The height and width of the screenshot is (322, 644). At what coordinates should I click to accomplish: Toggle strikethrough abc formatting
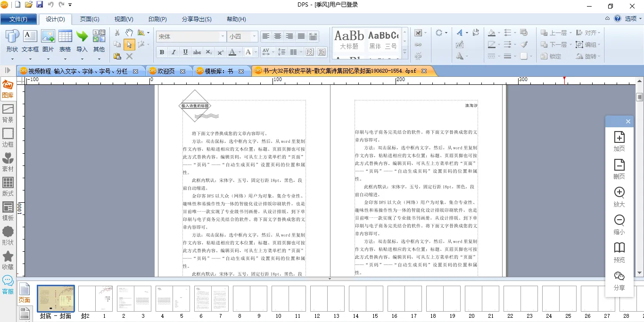click(x=197, y=52)
